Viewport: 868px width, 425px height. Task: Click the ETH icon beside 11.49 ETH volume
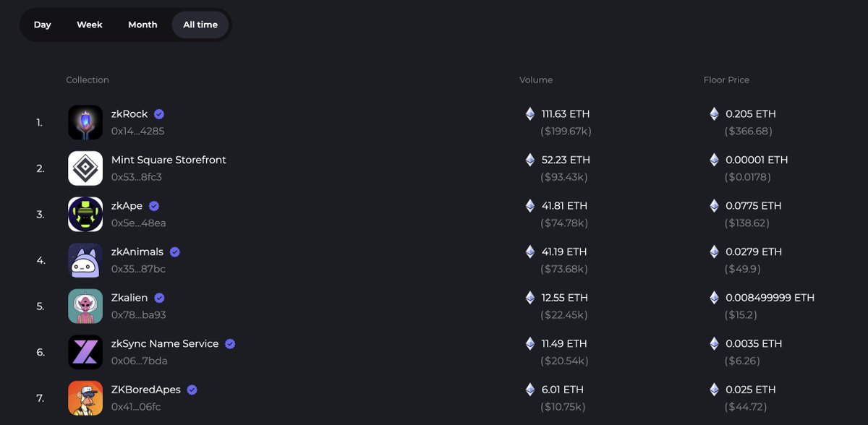[x=530, y=343]
